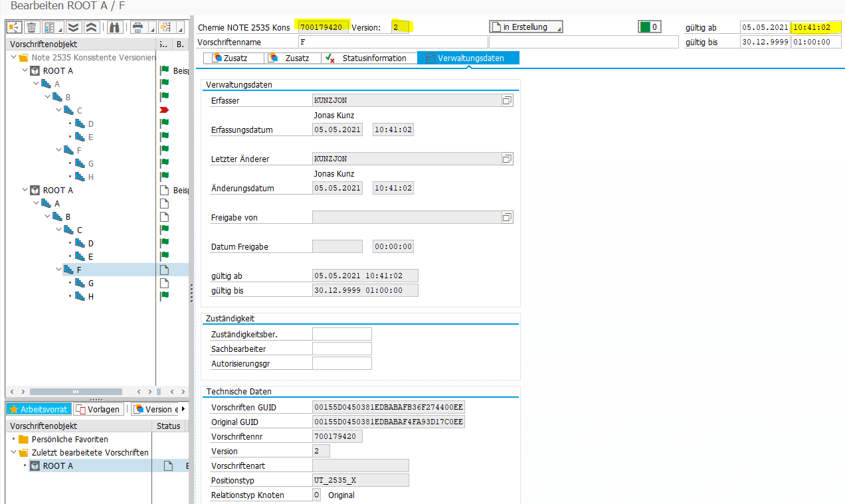Click value help icon beside Freigabe von
Viewport: 845px width, 504px height.
507,217
